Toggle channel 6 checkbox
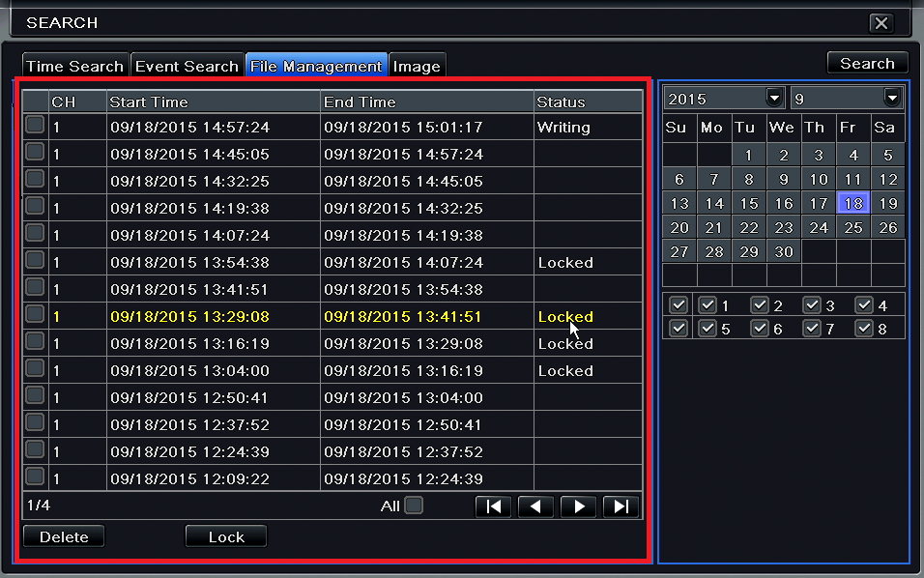This screenshot has width=924, height=578. click(x=761, y=328)
